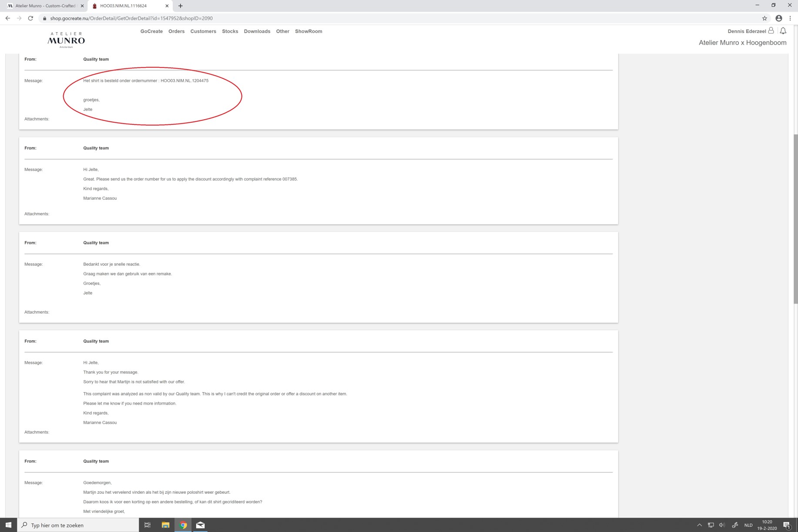Open a new browser tab
The image size is (798, 532).
pos(181,6)
